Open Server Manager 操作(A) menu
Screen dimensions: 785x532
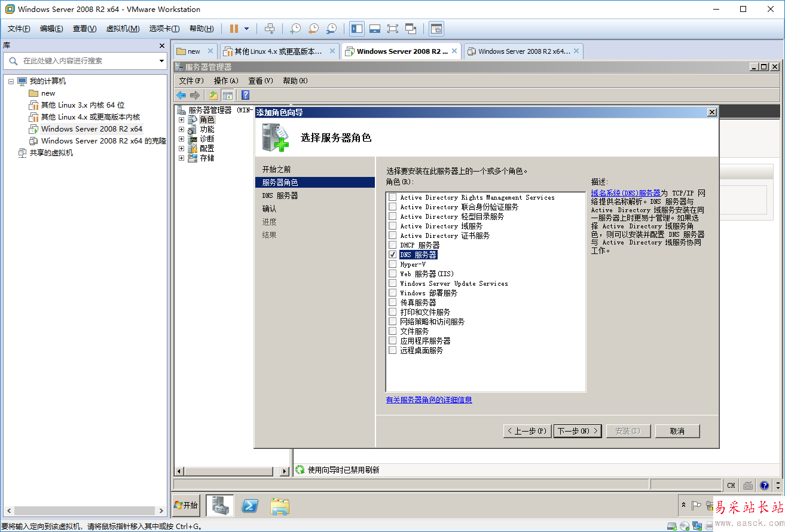226,81
